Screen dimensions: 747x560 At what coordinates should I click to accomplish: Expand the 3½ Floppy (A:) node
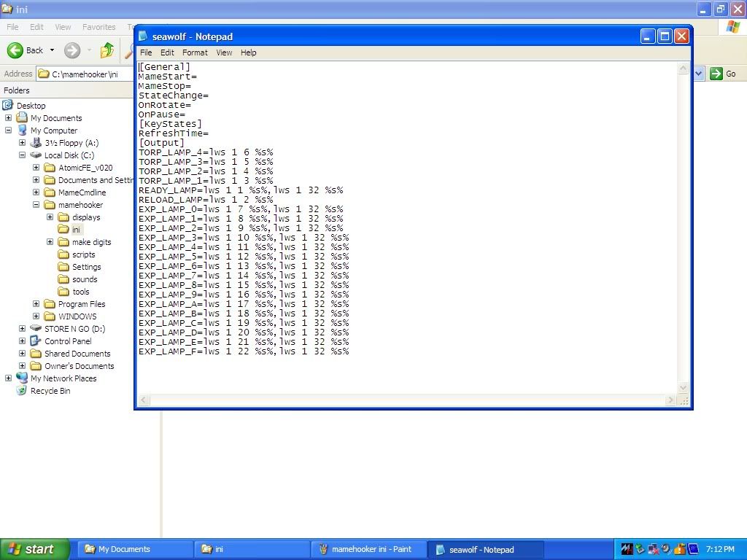tap(23, 142)
